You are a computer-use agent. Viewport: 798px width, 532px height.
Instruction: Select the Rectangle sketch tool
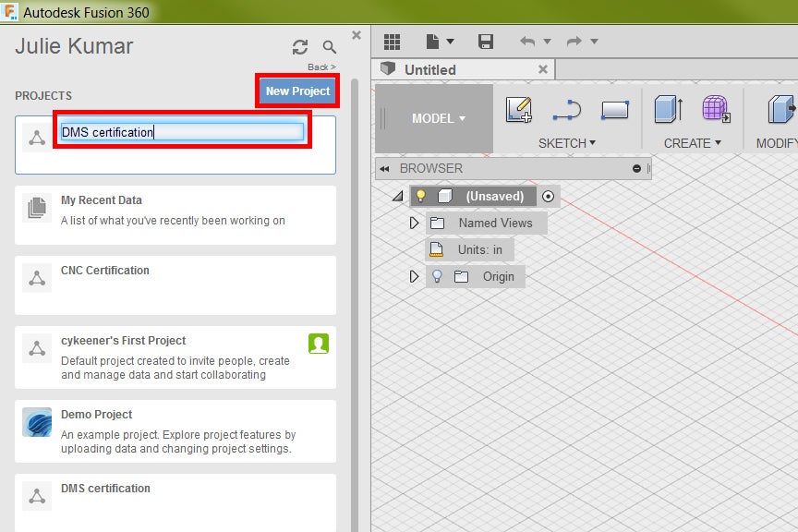[615, 110]
